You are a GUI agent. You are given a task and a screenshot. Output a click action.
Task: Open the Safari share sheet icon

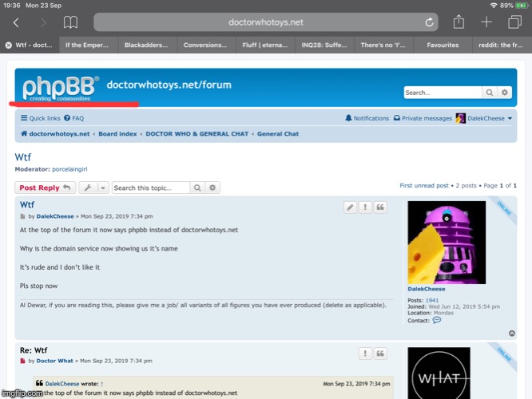459,22
